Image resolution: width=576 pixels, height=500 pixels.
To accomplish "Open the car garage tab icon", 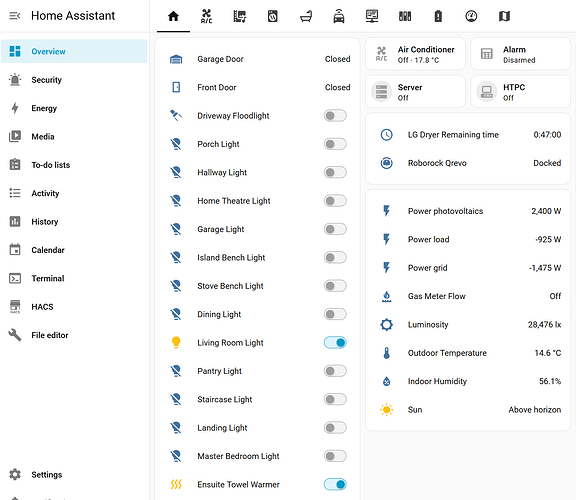I will pyautogui.click(x=339, y=16).
